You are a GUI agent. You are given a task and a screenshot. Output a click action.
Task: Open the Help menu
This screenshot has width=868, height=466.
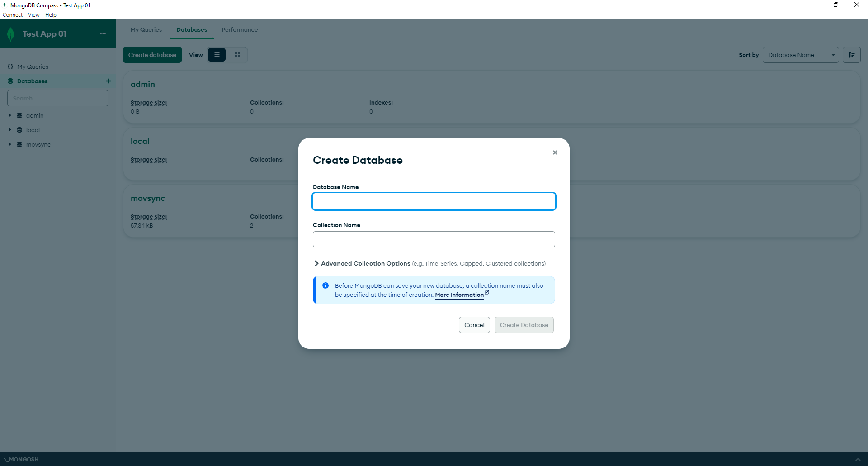(x=51, y=15)
